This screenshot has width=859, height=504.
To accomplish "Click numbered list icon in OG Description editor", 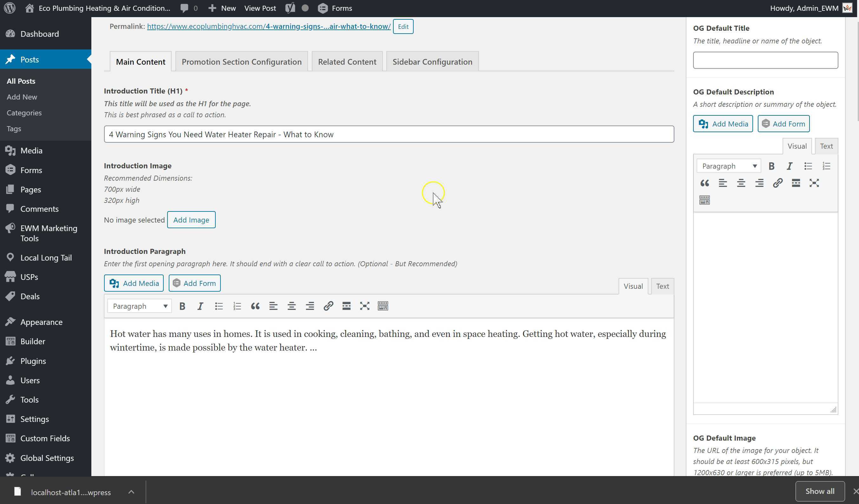I will tap(826, 166).
